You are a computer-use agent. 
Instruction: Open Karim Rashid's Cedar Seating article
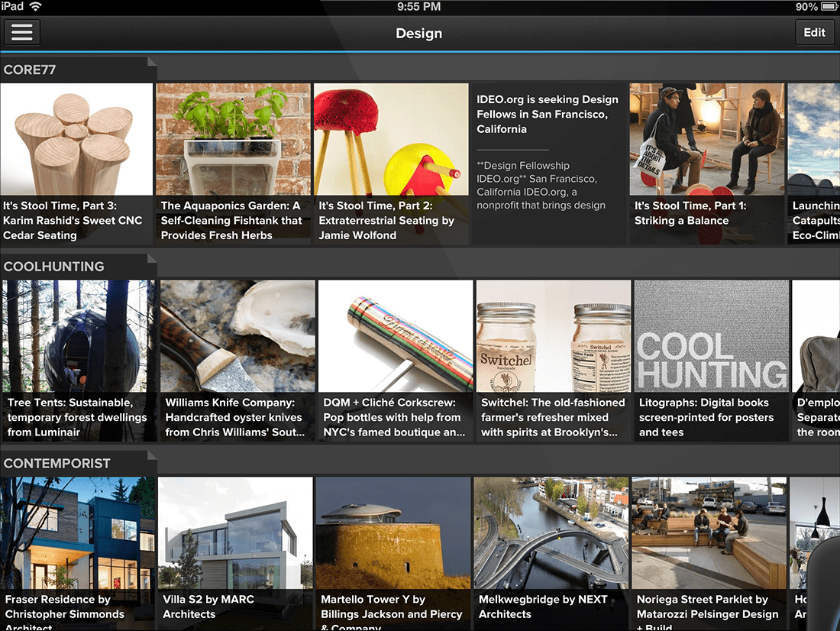(76, 163)
